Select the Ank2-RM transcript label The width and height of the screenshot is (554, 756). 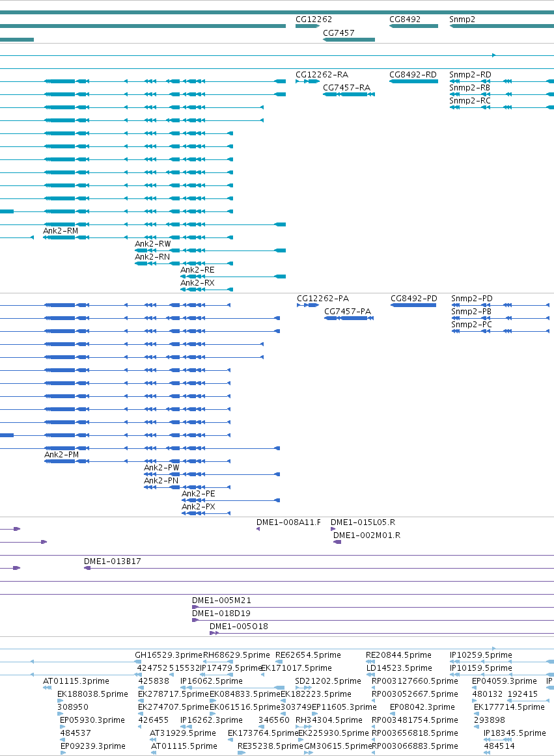click(61, 231)
